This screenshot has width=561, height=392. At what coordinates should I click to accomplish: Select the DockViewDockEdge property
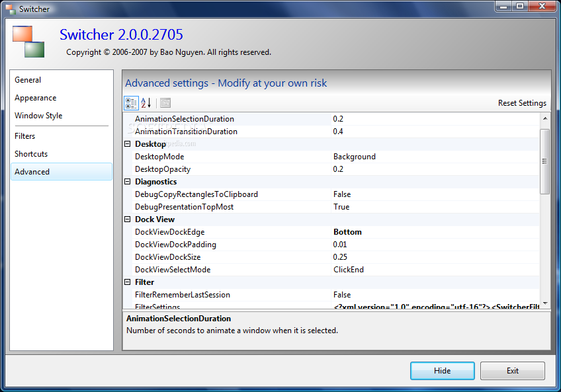pos(331,232)
